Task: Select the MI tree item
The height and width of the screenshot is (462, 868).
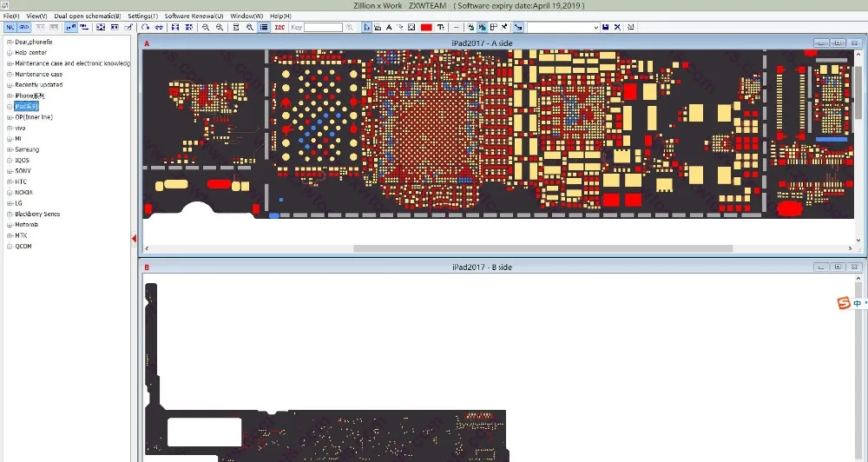Action: click(x=18, y=139)
